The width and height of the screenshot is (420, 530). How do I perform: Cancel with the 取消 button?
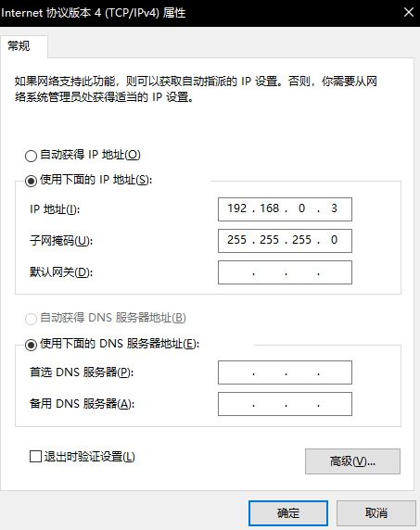tap(376, 513)
